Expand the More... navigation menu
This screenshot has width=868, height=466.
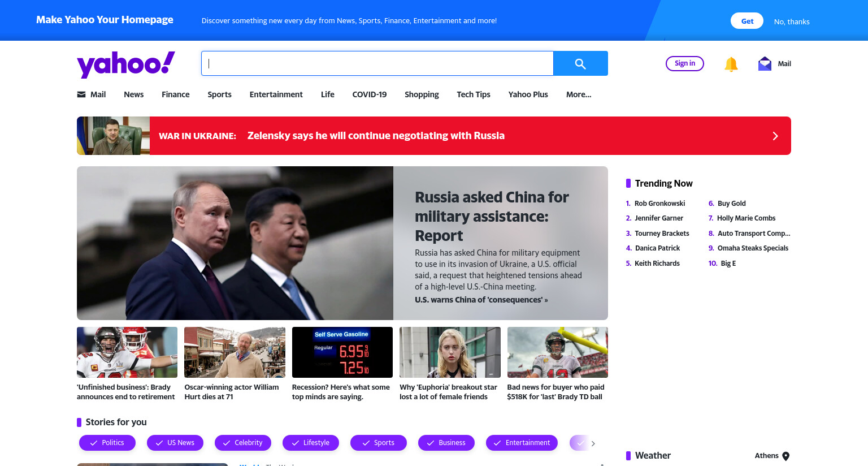point(579,94)
